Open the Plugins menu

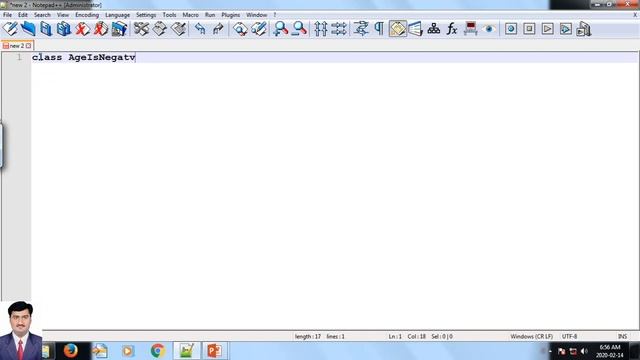(231, 15)
